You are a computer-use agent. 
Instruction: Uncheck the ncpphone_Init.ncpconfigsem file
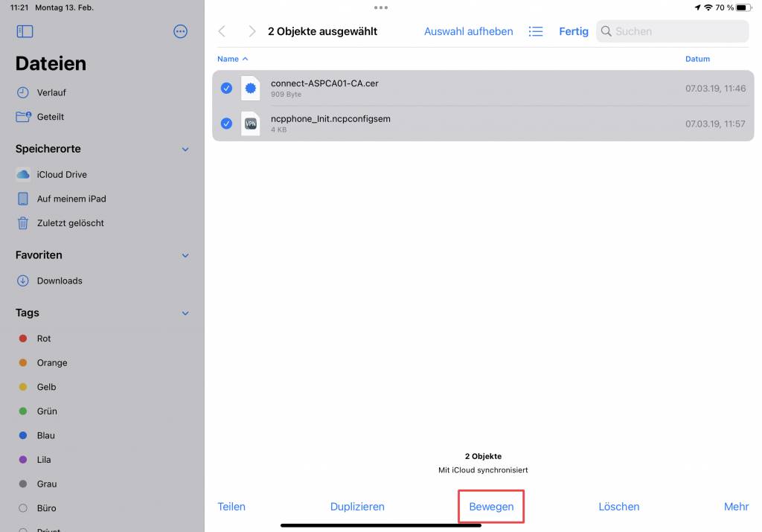click(226, 124)
